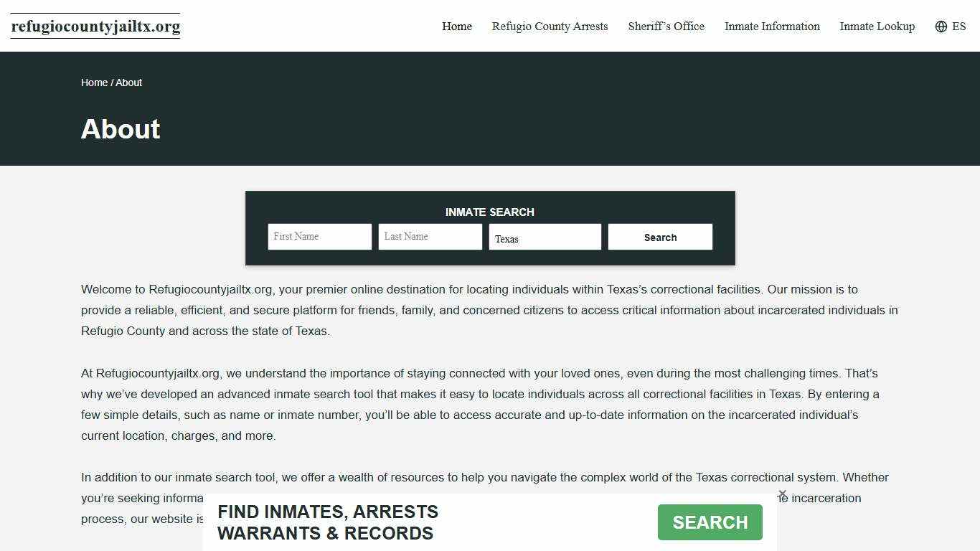Open Inmate Information menu
The image size is (980, 551).
click(772, 27)
